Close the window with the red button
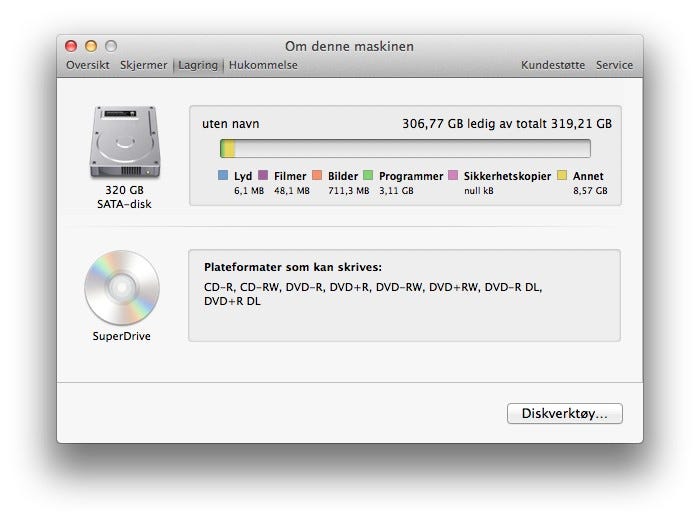The height and width of the screenshot is (522, 700). click(71, 46)
